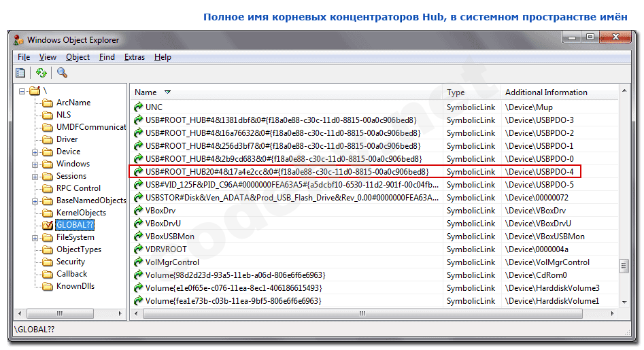Click the list horizontal scrollbar left arrow
The image size is (644, 350).
tap(135, 313)
